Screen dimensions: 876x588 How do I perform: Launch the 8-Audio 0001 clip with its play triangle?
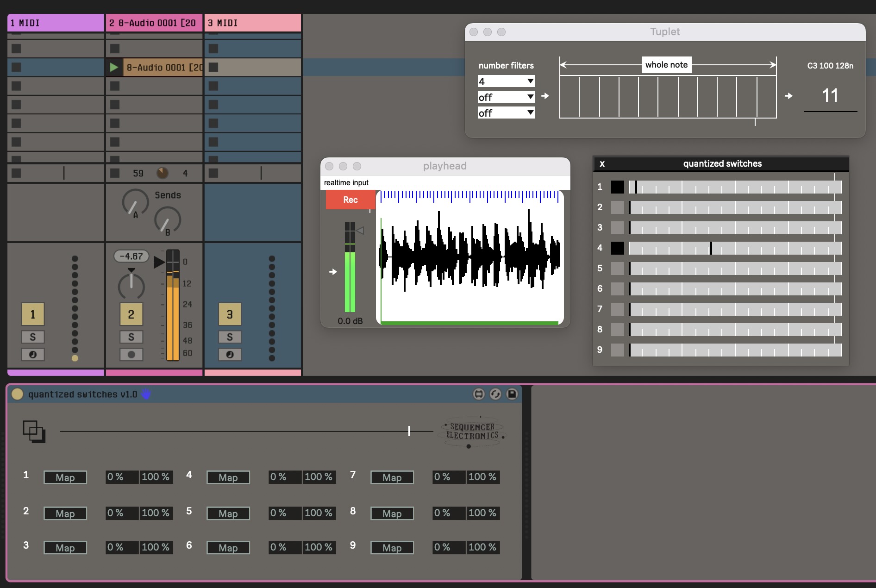pos(115,67)
